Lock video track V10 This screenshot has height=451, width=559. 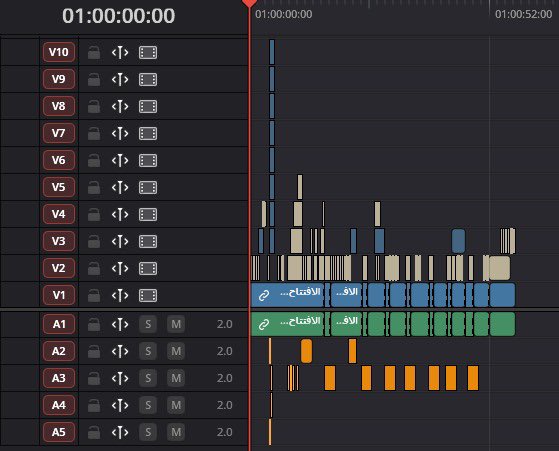(94, 53)
